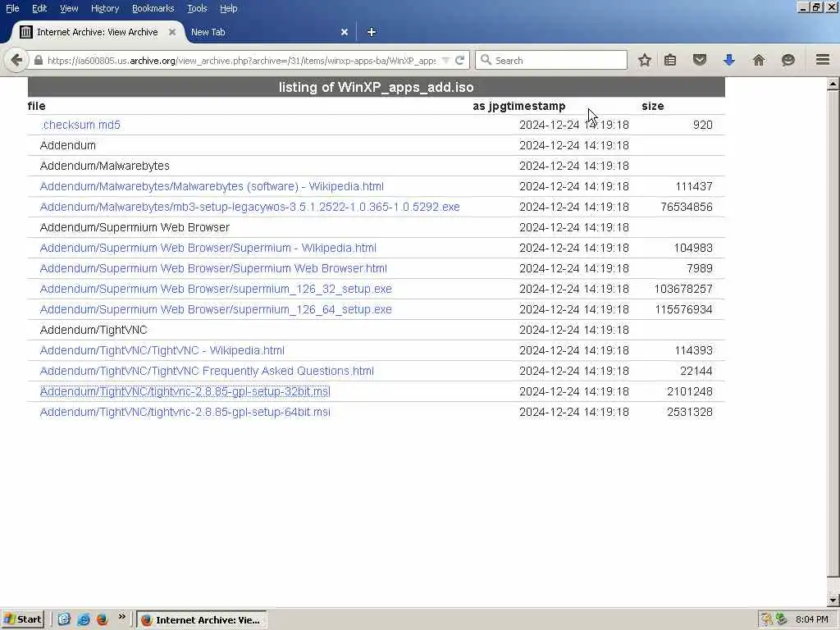840x630 pixels.
Task: Download tightvnc 64bit.msi link
Action: [185, 412]
